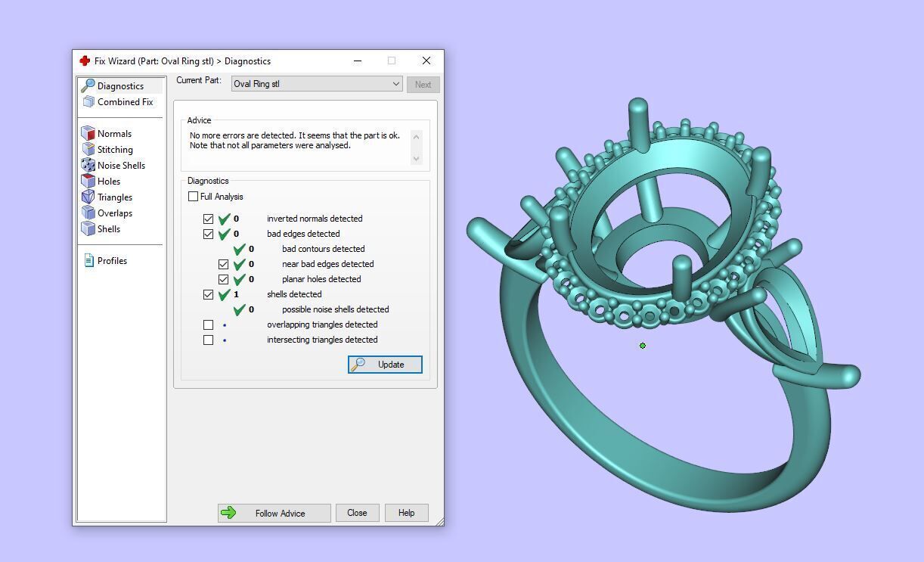Viewport: 924px width, 562px height.
Task: Click the 'bad contours detected' text
Action: coord(324,249)
